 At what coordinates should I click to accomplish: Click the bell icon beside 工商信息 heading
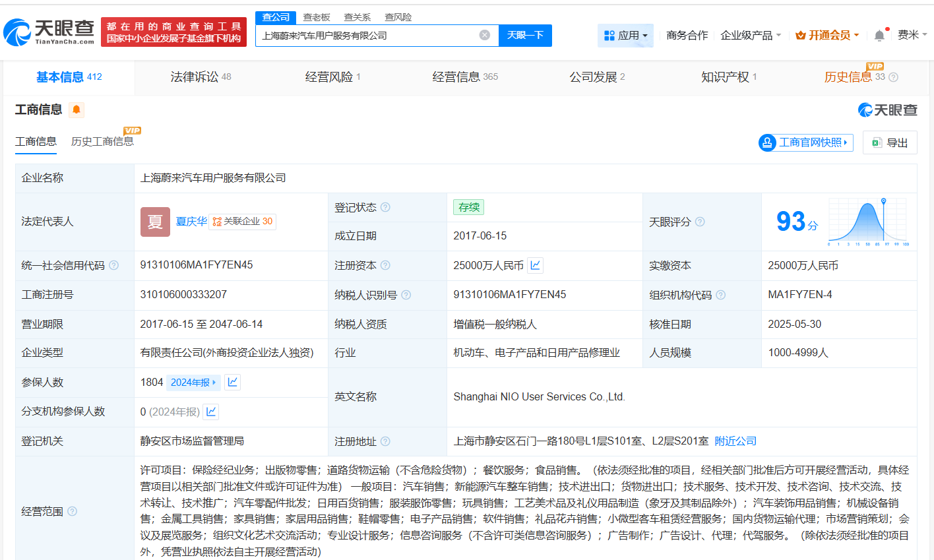click(76, 110)
